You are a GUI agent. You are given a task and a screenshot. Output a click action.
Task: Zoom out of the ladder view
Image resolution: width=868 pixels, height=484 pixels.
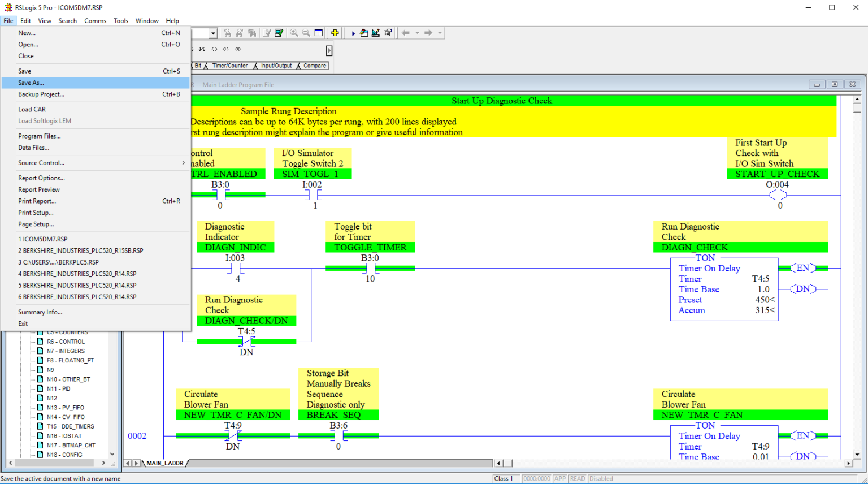coord(306,33)
